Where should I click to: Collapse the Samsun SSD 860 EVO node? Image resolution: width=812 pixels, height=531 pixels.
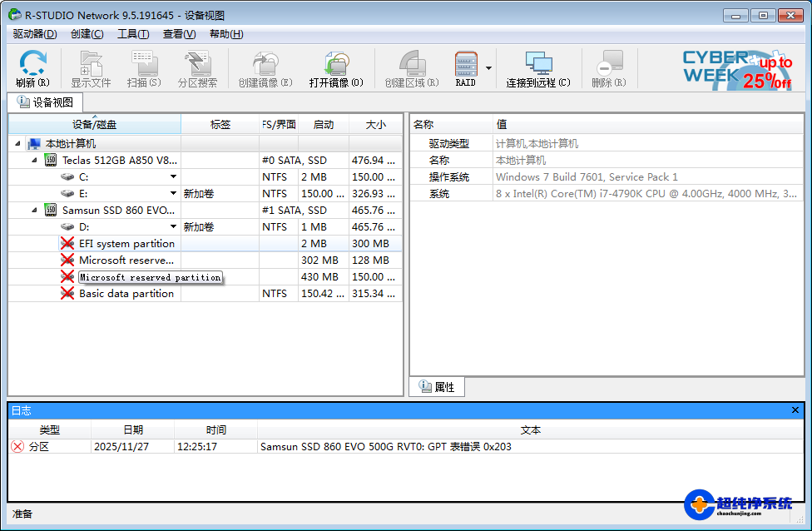pos(34,211)
